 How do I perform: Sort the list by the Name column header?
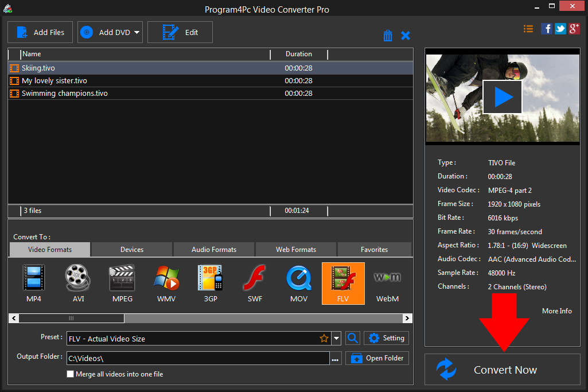tap(145, 54)
